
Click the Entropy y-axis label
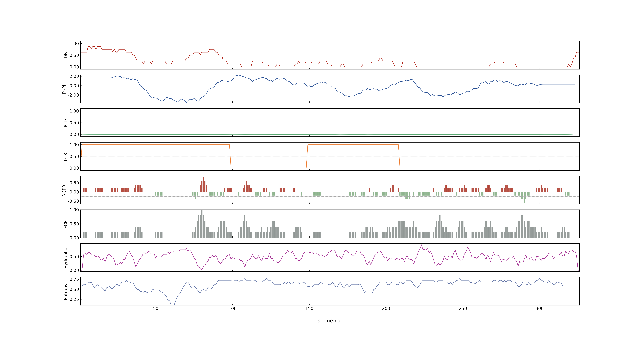coord(66,291)
